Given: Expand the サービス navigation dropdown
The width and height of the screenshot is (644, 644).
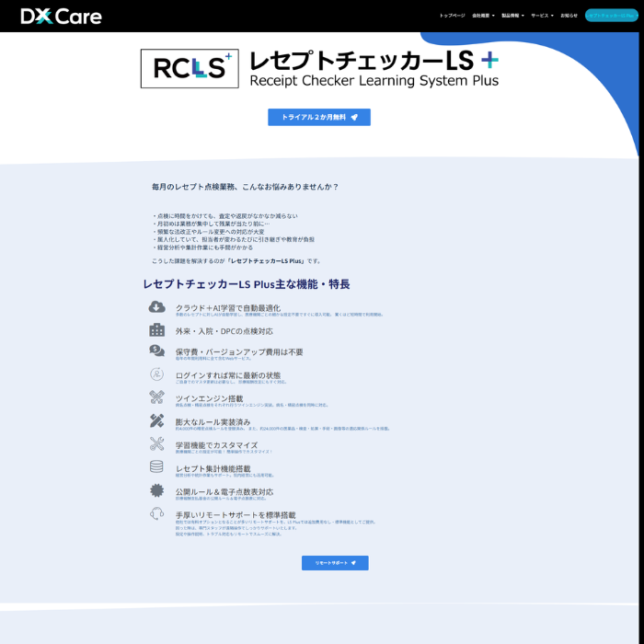Looking at the screenshot, I should tap(542, 16).
